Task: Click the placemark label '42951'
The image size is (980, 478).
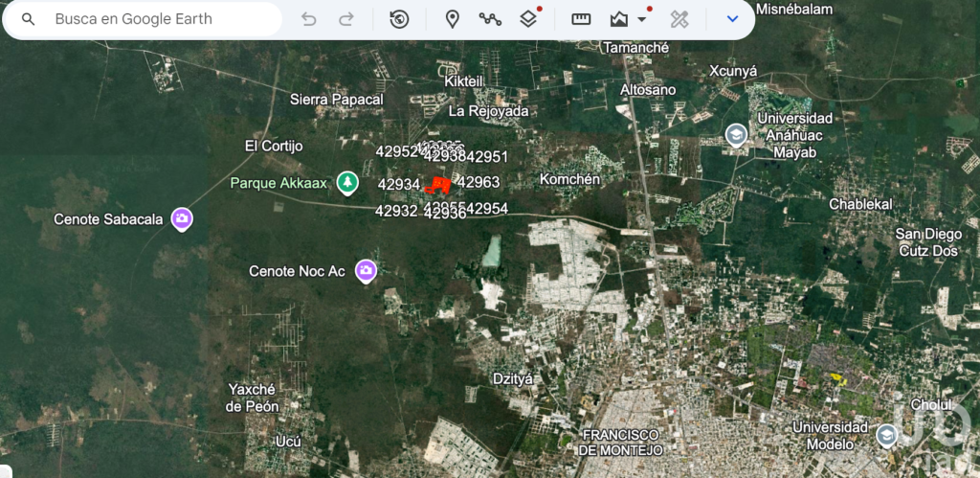Action: pos(487,157)
